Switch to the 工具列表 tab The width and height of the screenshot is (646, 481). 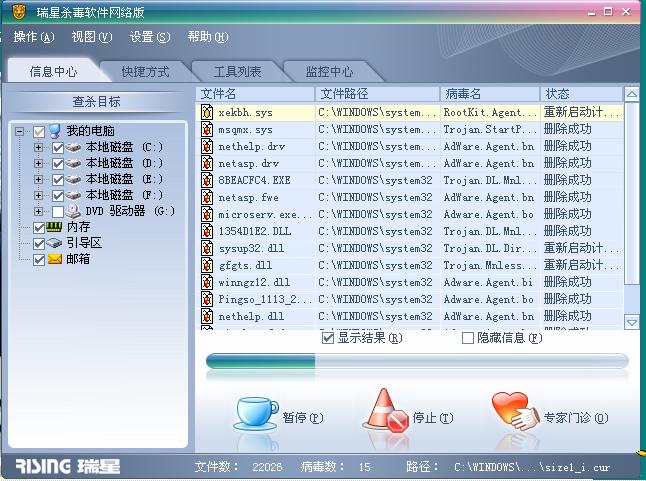pos(237,72)
